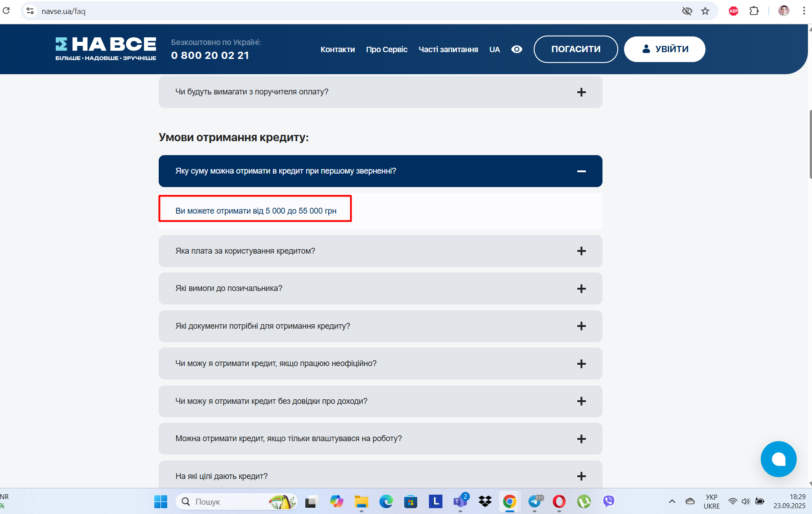Open volume control in system tray
812x514 pixels.
[x=746, y=501]
